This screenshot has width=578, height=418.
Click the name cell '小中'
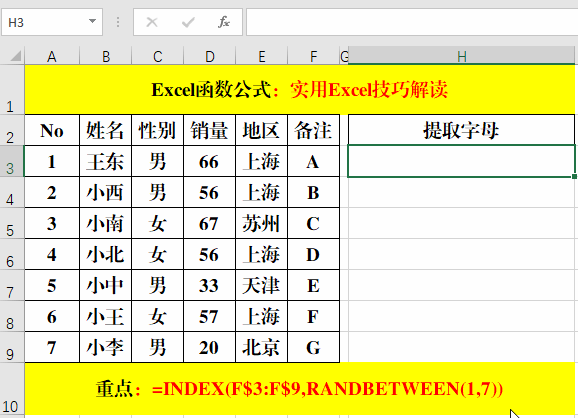[106, 285]
